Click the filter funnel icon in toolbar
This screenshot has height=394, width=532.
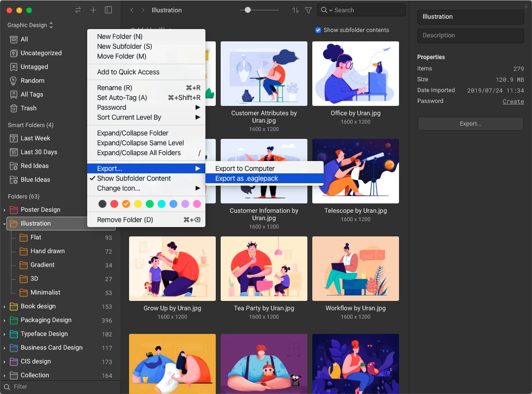(x=308, y=10)
